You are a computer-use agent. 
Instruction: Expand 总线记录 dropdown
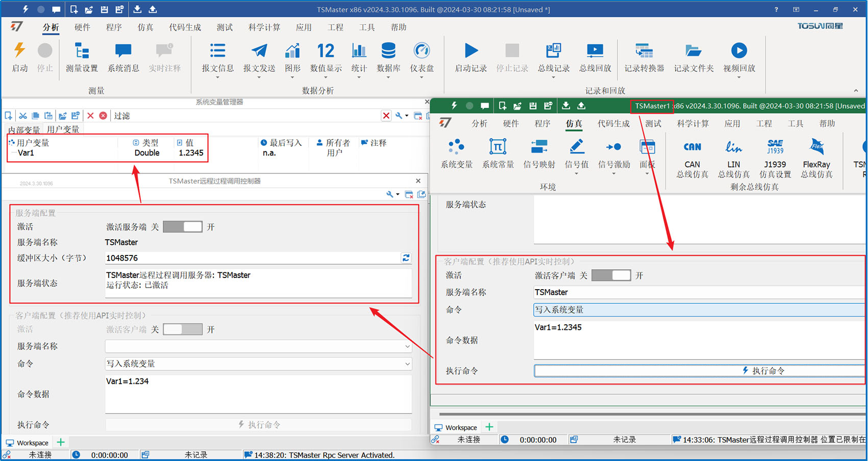click(x=554, y=78)
